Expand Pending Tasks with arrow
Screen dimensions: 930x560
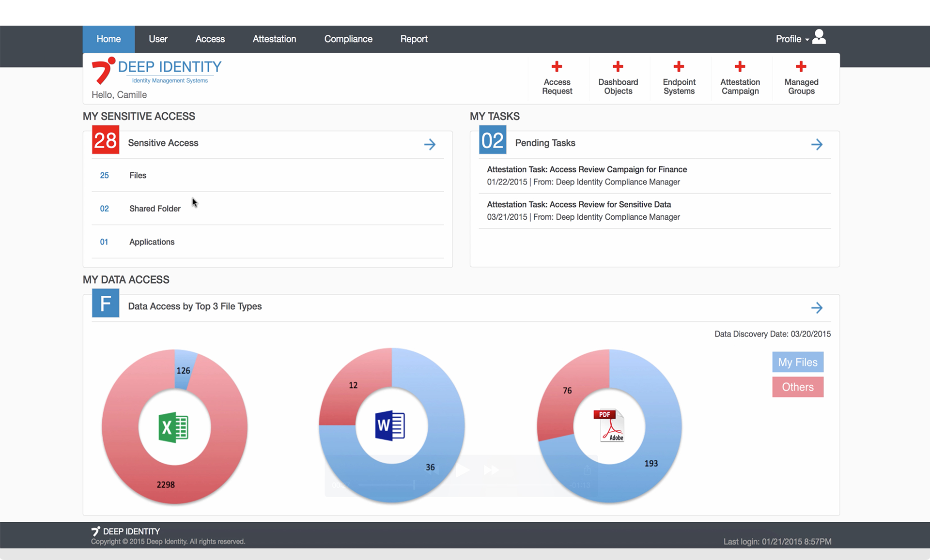pyautogui.click(x=817, y=144)
